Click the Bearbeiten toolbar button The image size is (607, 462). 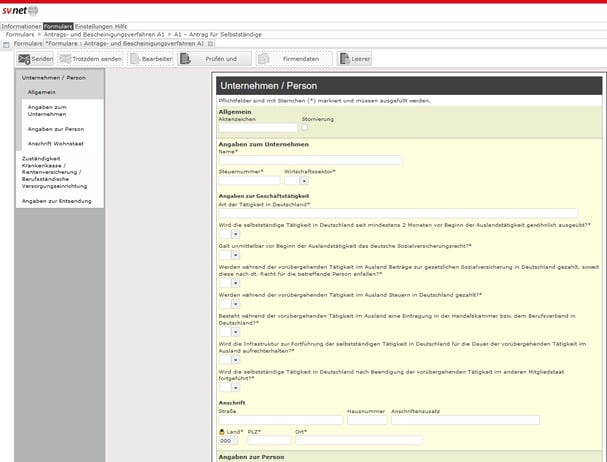[151, 60]
